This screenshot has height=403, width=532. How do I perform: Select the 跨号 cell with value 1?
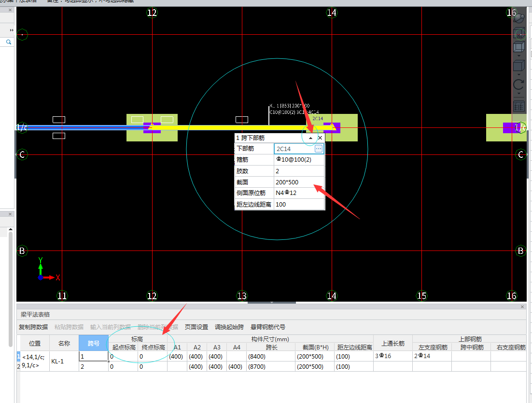[93, 356]
